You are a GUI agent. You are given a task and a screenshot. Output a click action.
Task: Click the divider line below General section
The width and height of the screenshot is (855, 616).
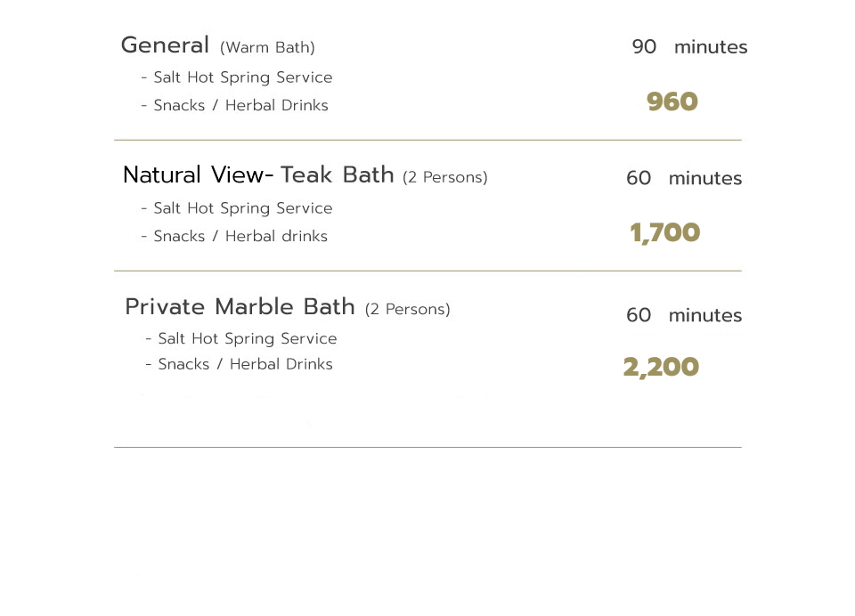pyautogui.click(x=428, y=140)
